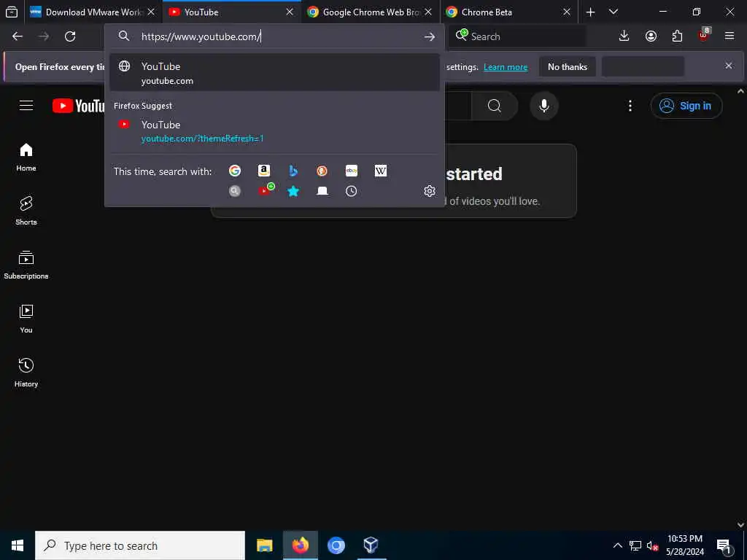The image size is (747, 560).
Task: Search this time with DuckDuckGo
Action: pos(322,171)
